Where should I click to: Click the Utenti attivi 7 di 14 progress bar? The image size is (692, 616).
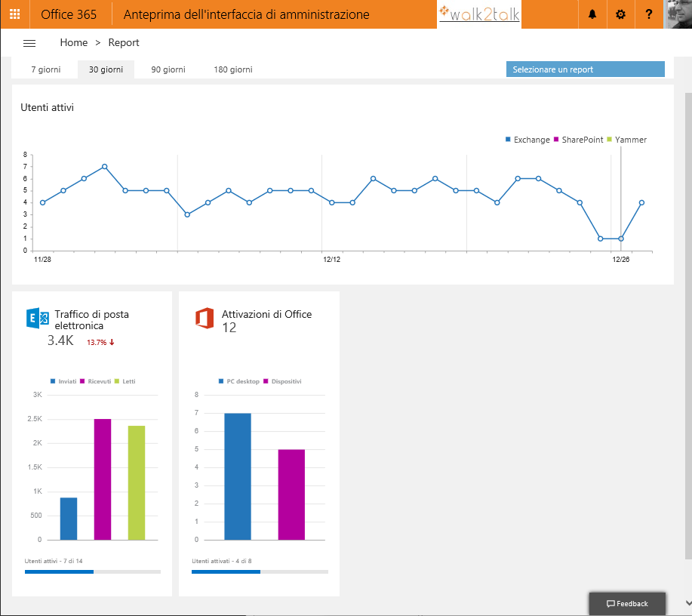point(93,572)
